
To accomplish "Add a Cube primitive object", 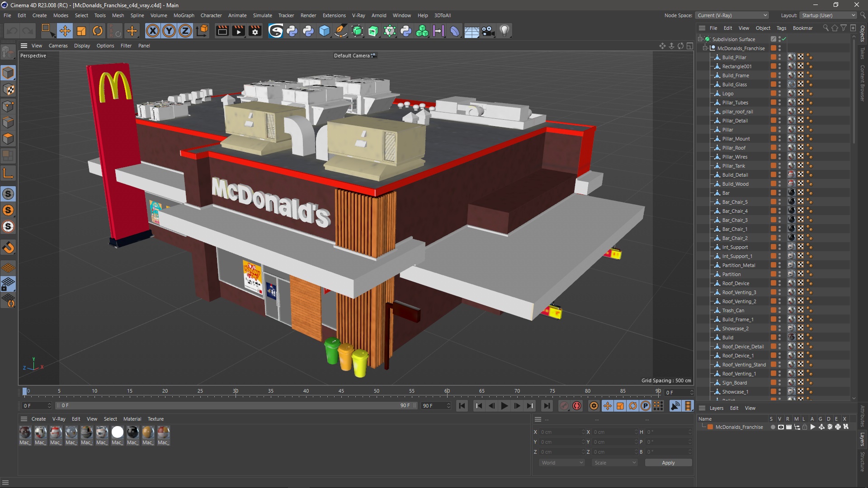I will point(325,31).
